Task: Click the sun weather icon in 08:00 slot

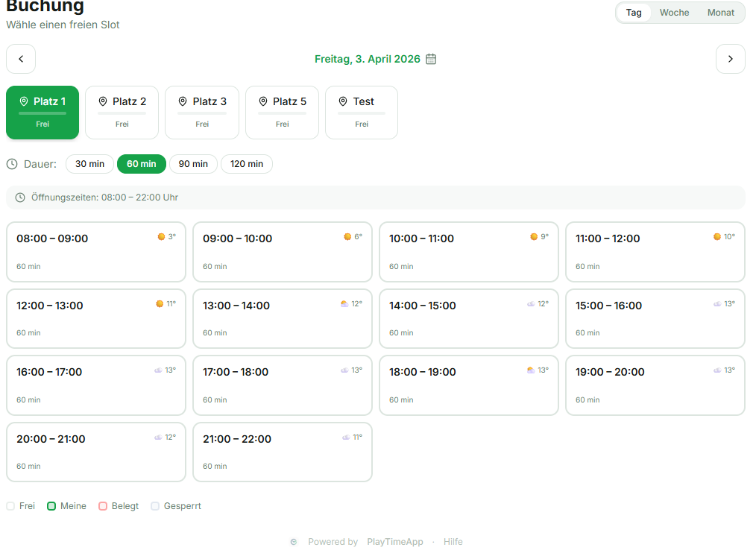Action: [161, 237]
